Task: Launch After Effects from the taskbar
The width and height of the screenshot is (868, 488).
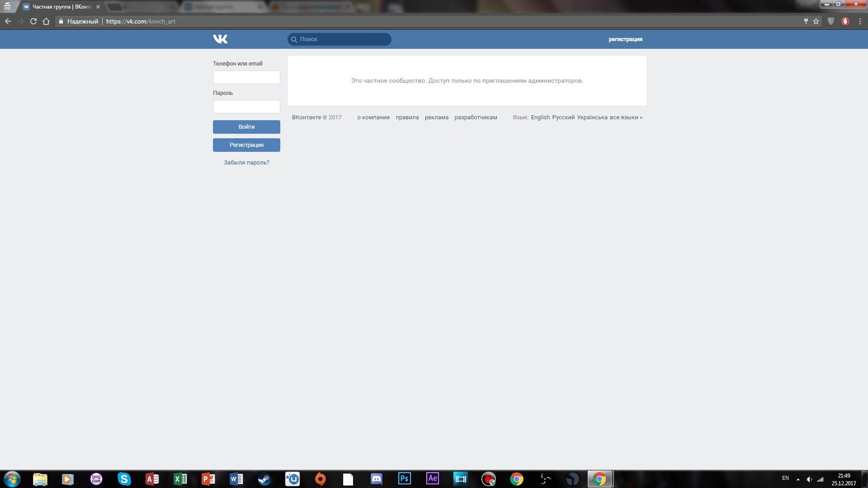Action: point(432,479)
